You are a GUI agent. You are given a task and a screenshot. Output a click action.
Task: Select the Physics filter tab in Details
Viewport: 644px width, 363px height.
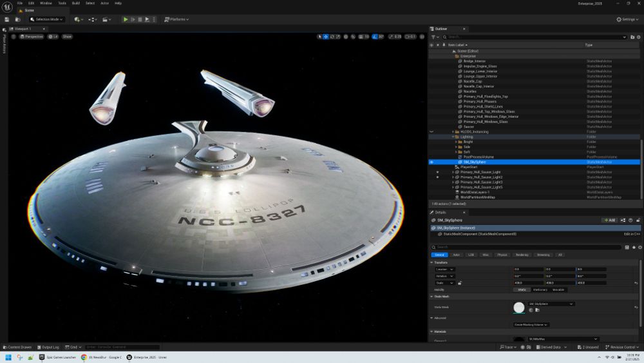tap(502, 255)
